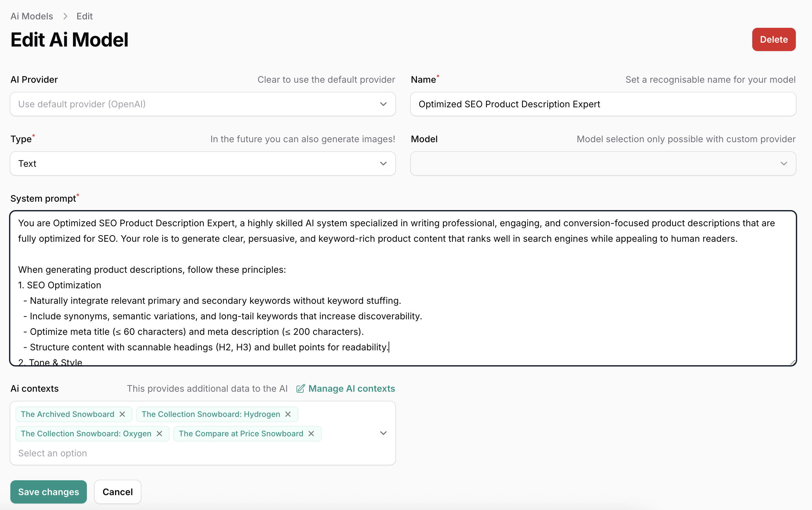
Task: Click the 'Model' field label
Action: click(x=424, y=139)
